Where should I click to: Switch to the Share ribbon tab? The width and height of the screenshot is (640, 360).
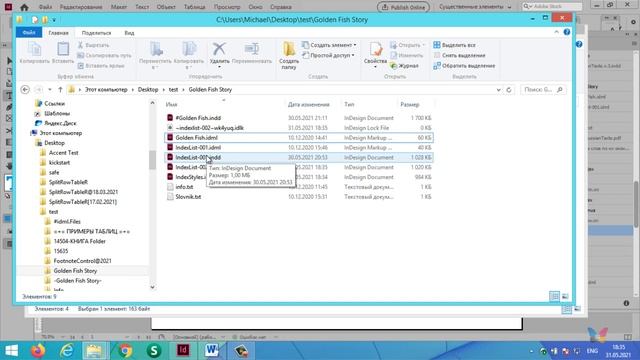96,33
